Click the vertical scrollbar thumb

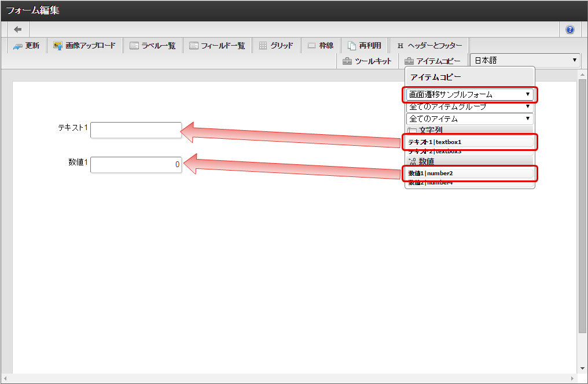[582, 206]
